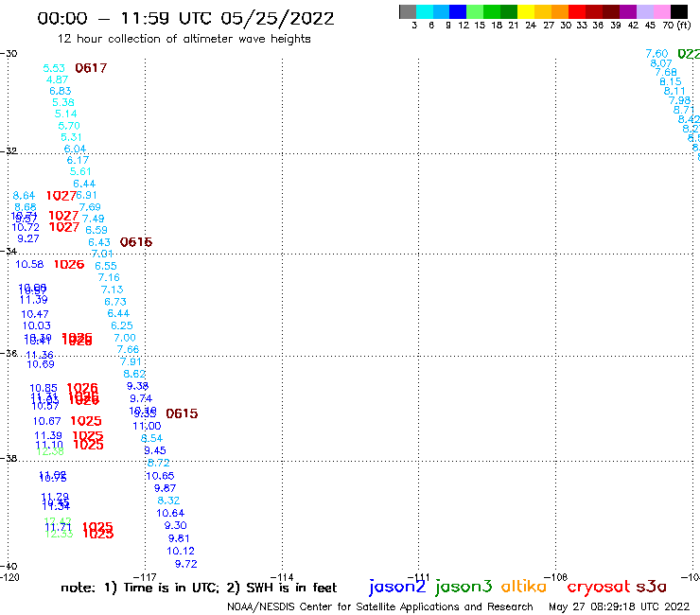Select the yellow 24 ft legend color
Viewport: 700px width, 615px height.
(x=526, y=11)
